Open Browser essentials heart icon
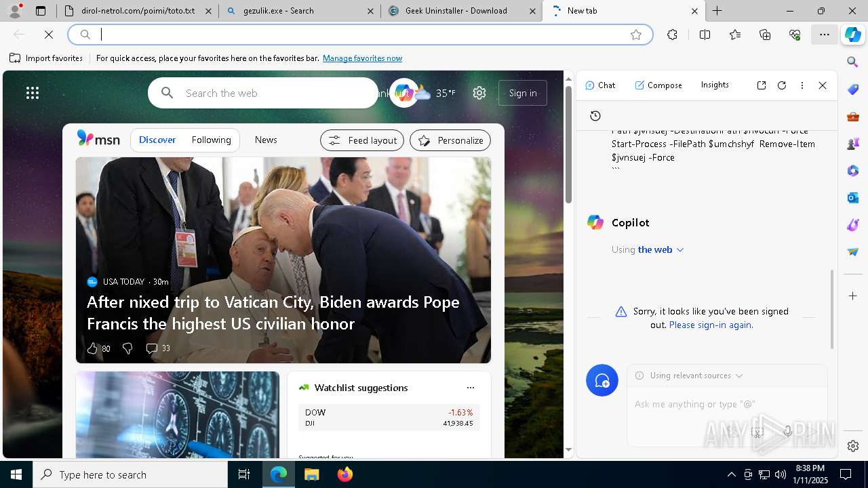The width and height of the screenshot is (868, 488). (795, 35)
